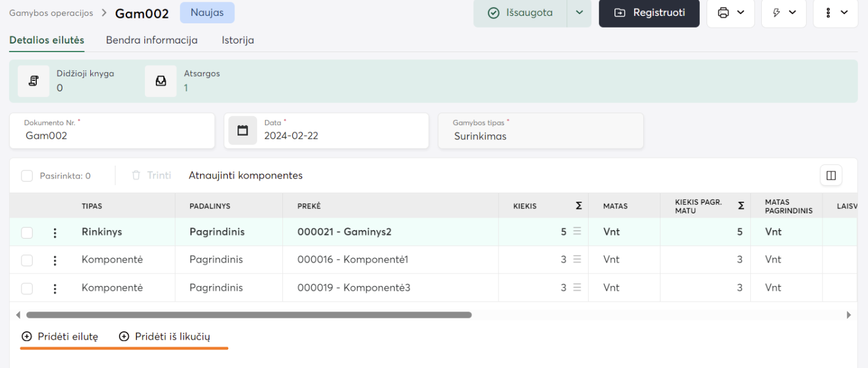Click Pridėti eilutę link
The image size is (868, 368).
pos(60,337)
